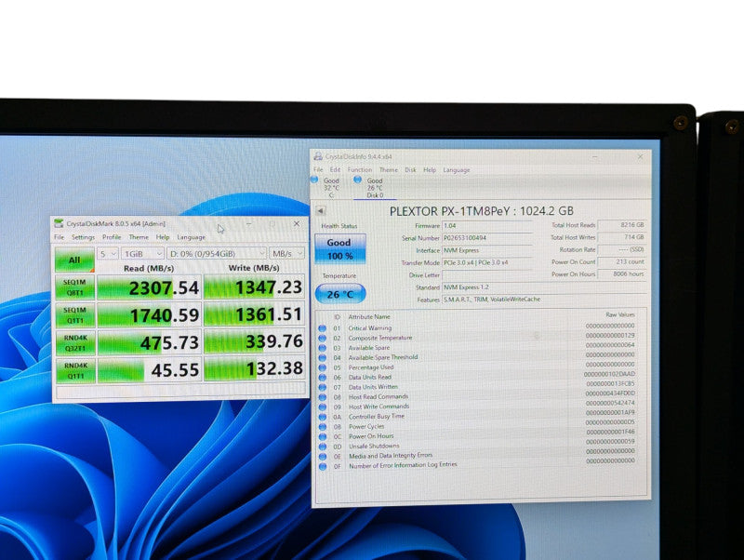This screenshot has height=560, width=744.
Task: Run the SEQ1M Q1T1 test
Action: 75,315
